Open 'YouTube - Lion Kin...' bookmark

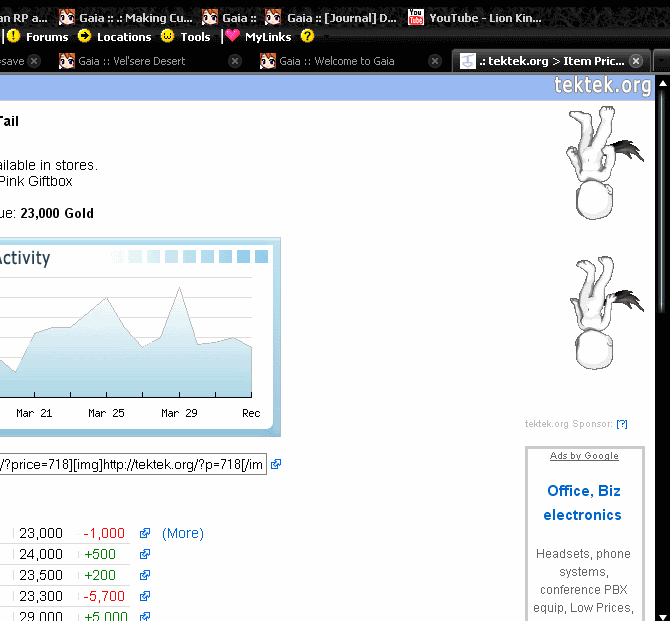475,18
